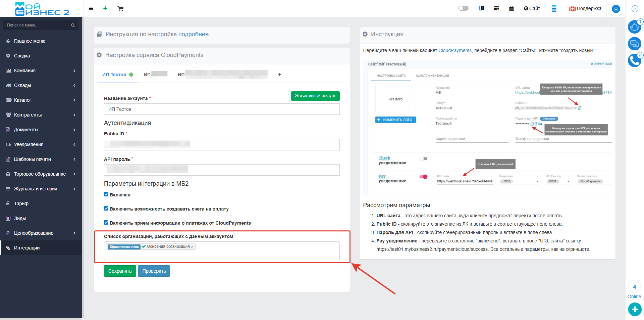This screenshot has height=320, width=644.
Task: Open the Тариф menu item
Action: (41, 203)
